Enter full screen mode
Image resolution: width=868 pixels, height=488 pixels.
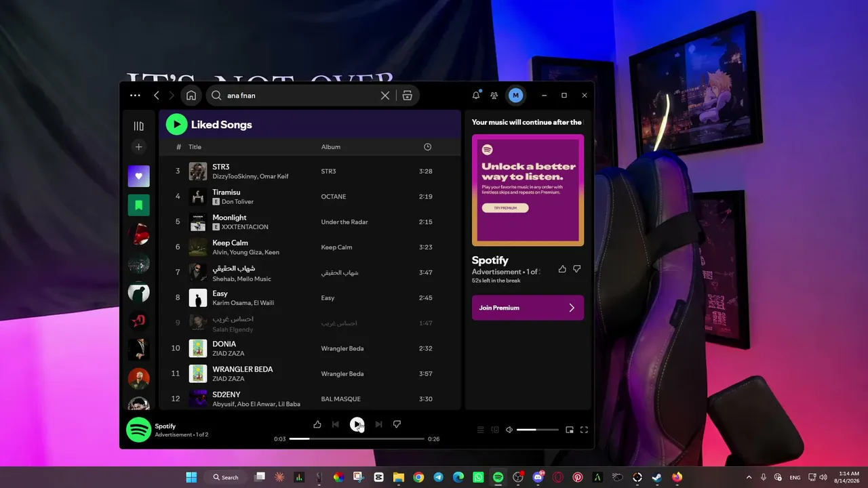(584, 430)
